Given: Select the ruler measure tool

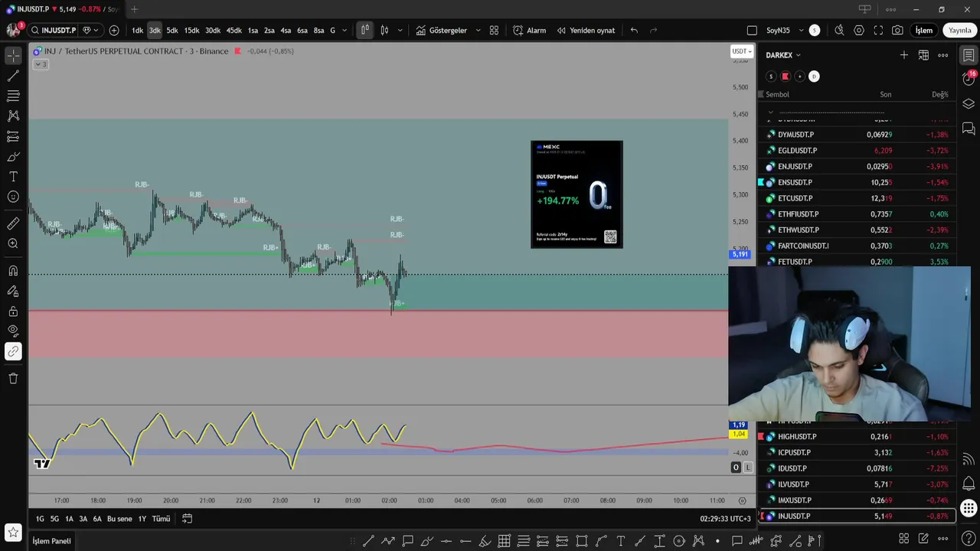Looking at the screenshot, I should 13,223.
